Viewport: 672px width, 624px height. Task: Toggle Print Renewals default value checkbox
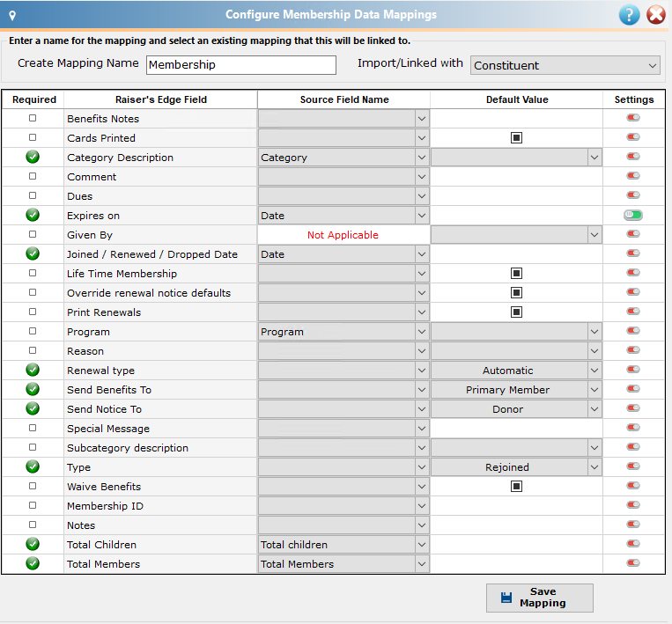coord(516,312)
